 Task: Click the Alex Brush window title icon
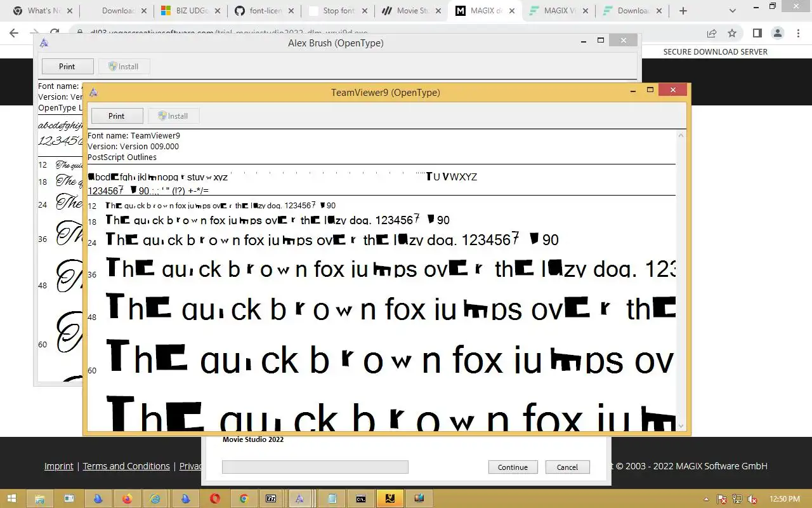tap(44, 43)
